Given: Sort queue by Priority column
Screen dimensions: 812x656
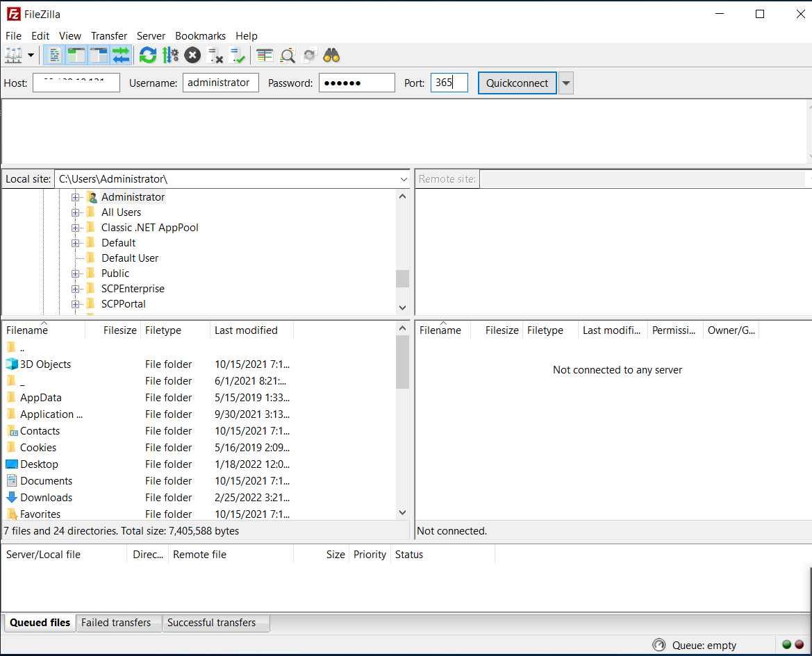Looking at the screenshot, I should click(x=370, y=555).
